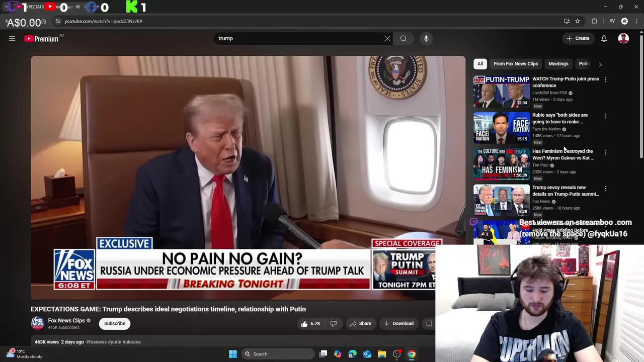Click the youtube.com address bar URL

103,21
